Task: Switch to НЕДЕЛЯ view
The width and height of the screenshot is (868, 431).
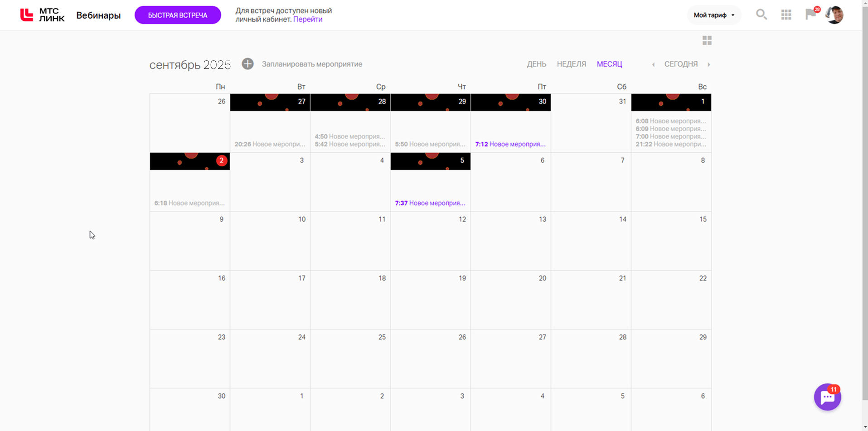Action: pos(571,64)
